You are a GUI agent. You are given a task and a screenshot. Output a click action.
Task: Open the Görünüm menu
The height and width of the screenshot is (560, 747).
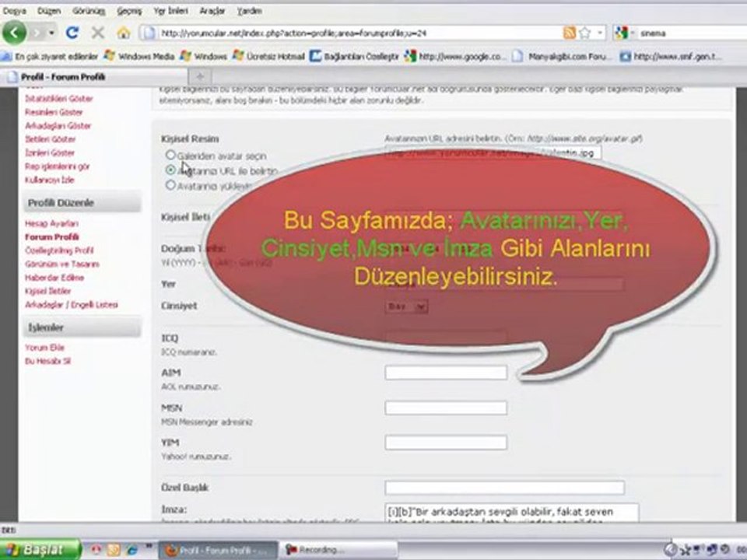point(89,10)
